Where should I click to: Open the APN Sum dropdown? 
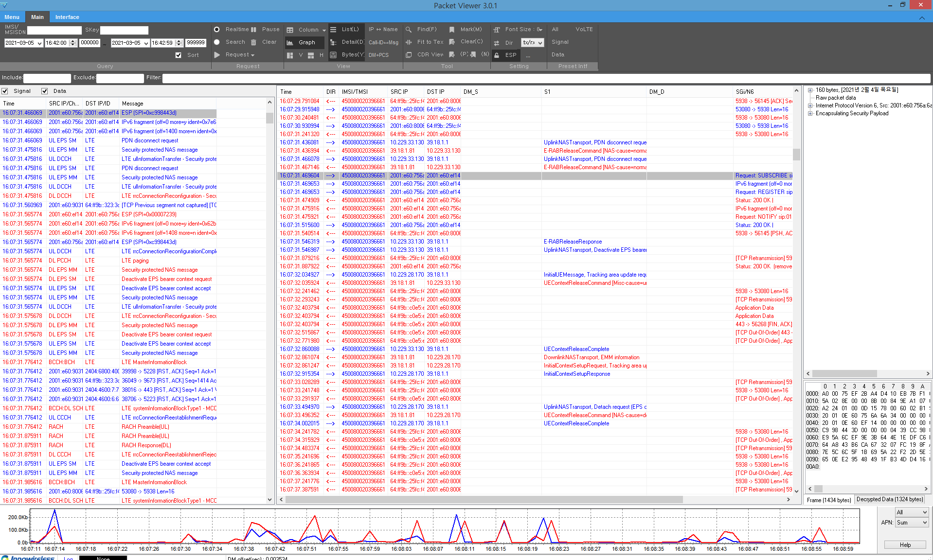pos(912,523)
